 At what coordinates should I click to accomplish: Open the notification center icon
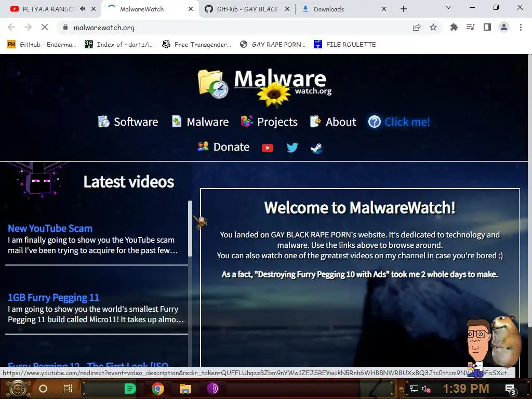[511, 390]
